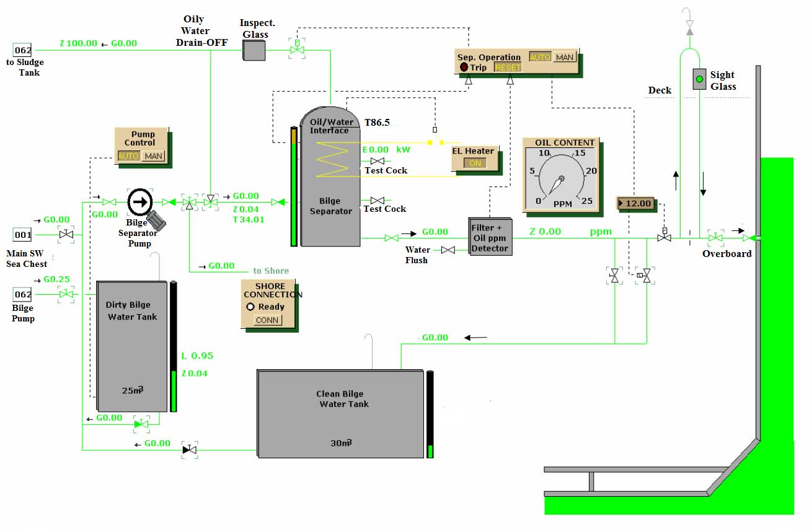Toggle the EL Heater ON button
Screen dimensions: 812x532
click(x=475, y=164)
